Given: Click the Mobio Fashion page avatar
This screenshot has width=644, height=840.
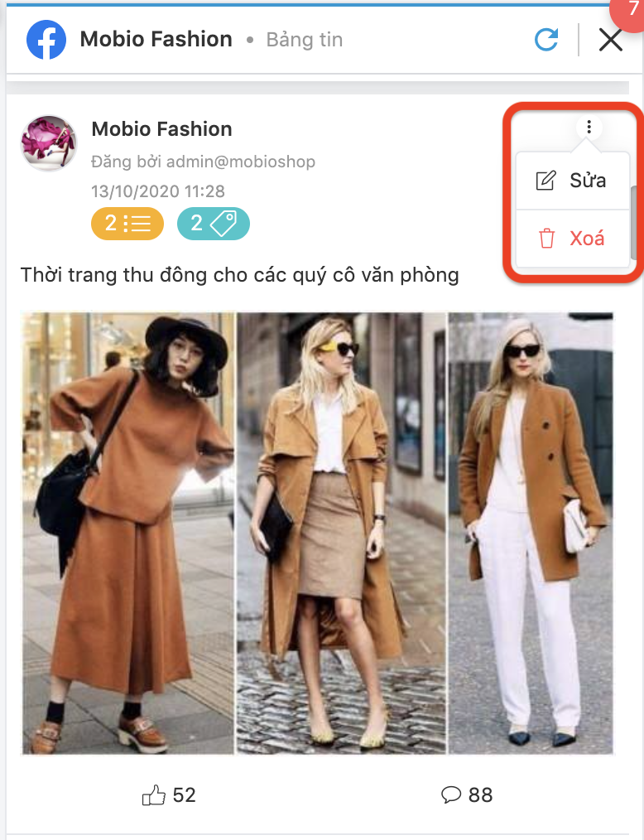Looking at the screenshot, I should [49, 143].
